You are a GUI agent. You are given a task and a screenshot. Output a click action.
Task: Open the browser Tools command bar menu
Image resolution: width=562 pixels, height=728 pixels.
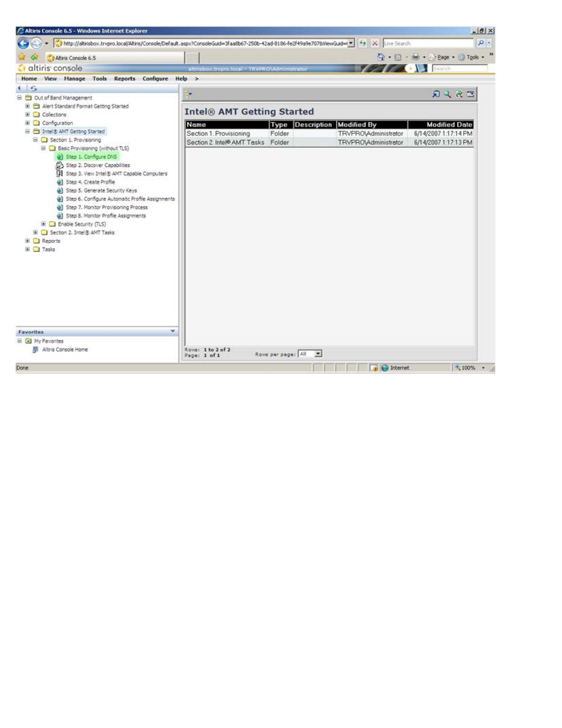472,57
